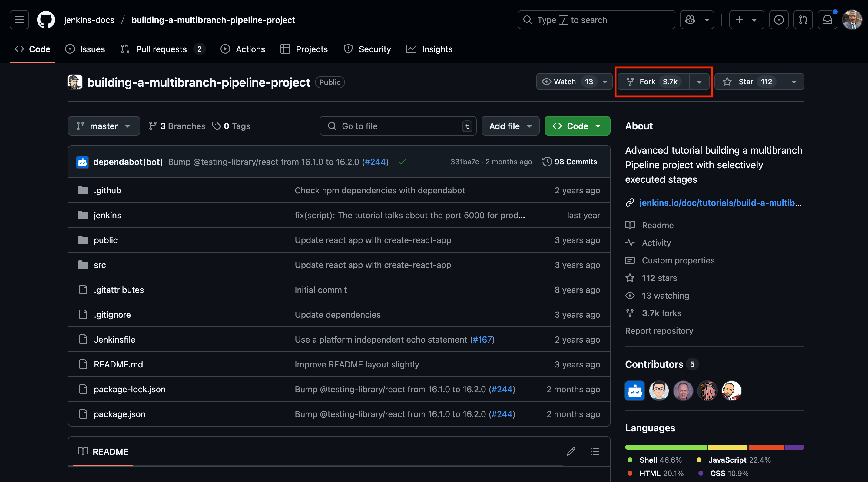Open the Actions tab
The height and width of the screenshot is (482, 868).
243,49
